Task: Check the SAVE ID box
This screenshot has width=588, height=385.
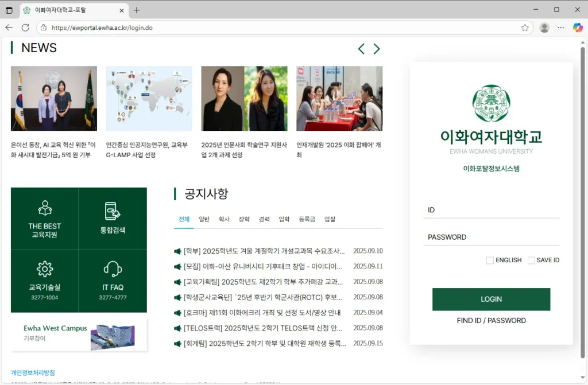Action: 531,260
